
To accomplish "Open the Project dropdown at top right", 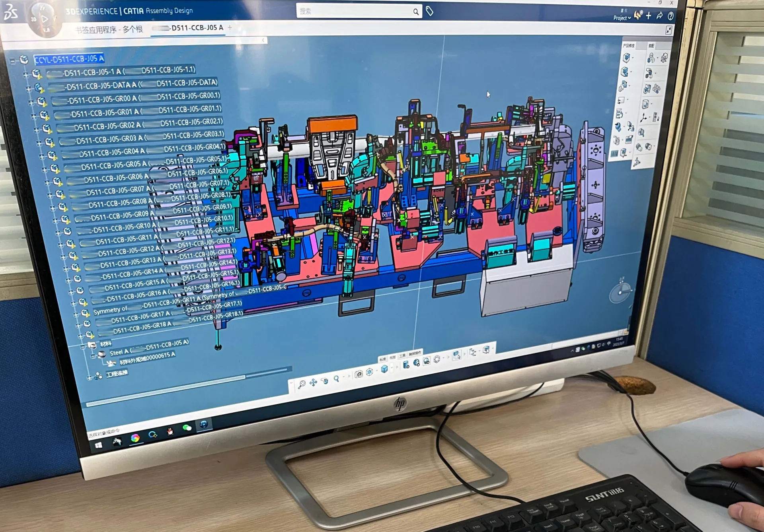I will (x=622, y=17).
